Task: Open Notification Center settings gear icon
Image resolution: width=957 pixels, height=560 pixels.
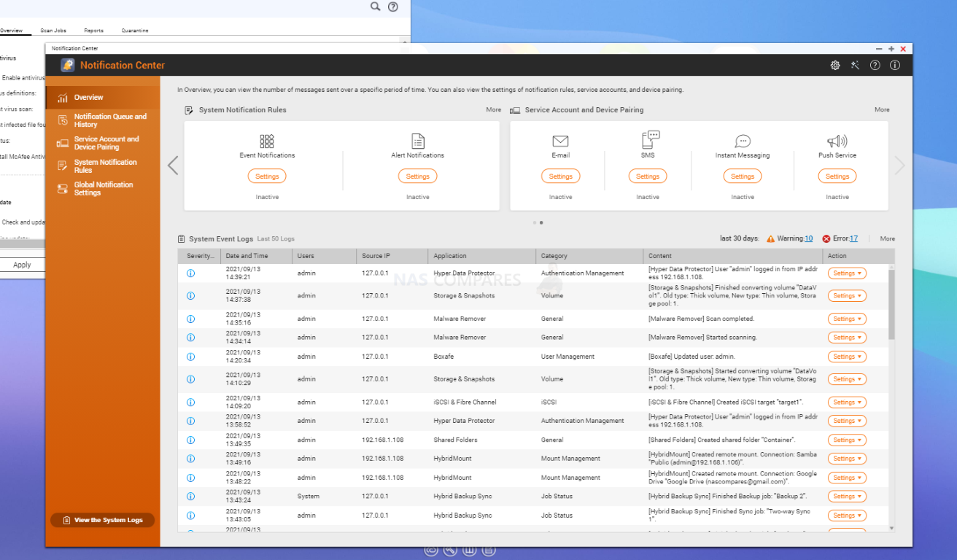Action: pos(835,65)
